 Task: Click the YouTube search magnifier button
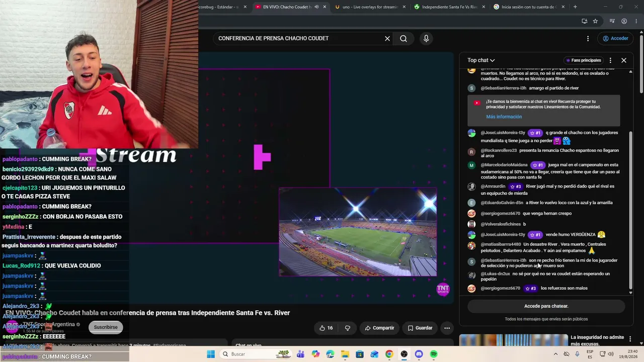[x=404, y=38]
